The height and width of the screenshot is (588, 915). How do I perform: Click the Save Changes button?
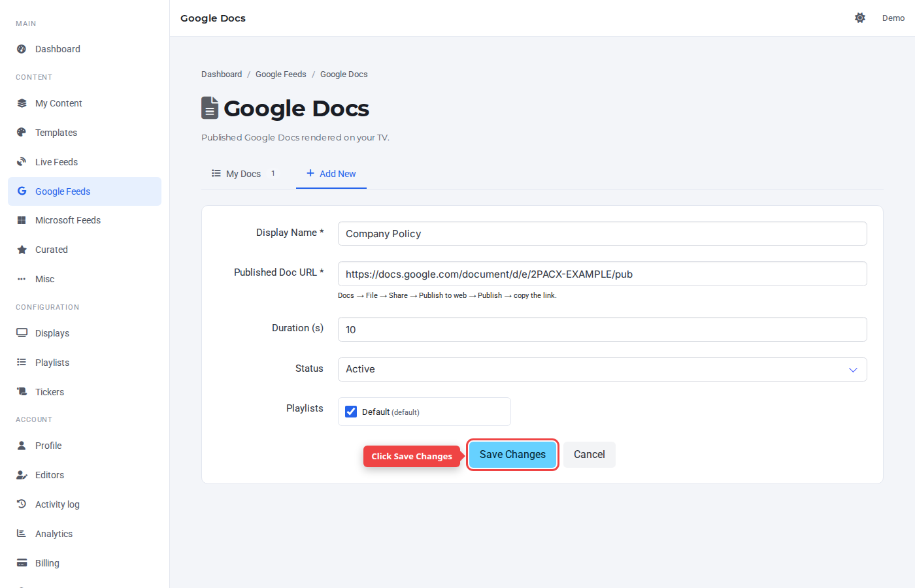(512, 455)
